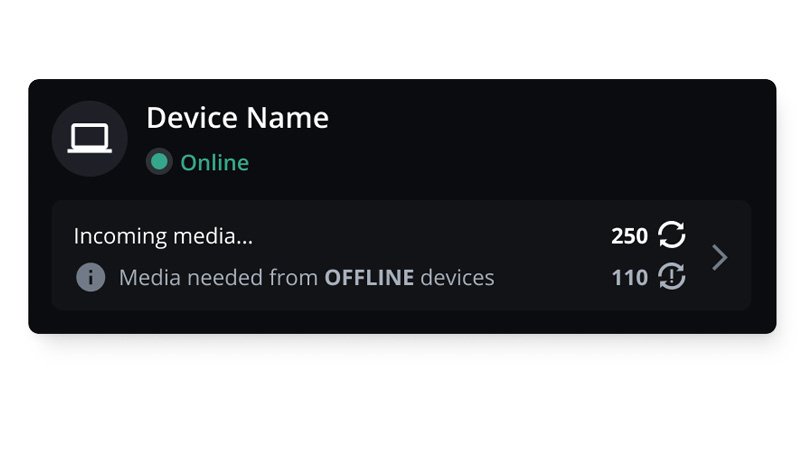Open the info icon beside Media needed
800x450 pixels.
pos(91,278)
